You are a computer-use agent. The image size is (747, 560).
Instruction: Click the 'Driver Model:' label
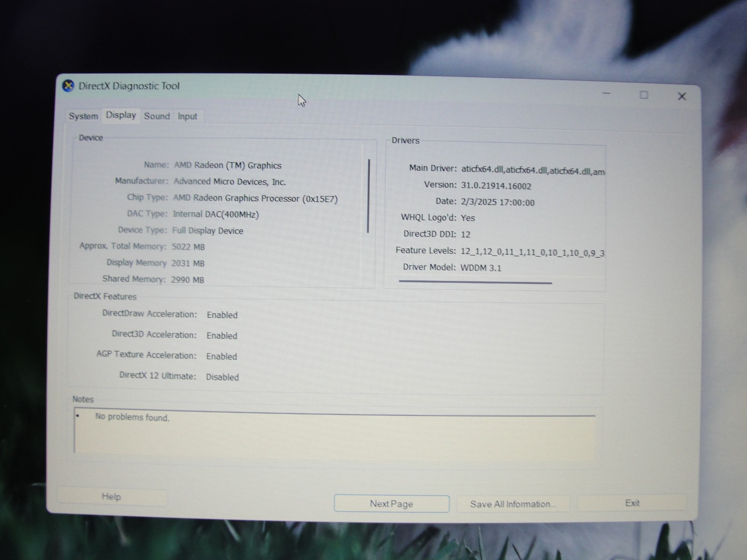point(430,267)
